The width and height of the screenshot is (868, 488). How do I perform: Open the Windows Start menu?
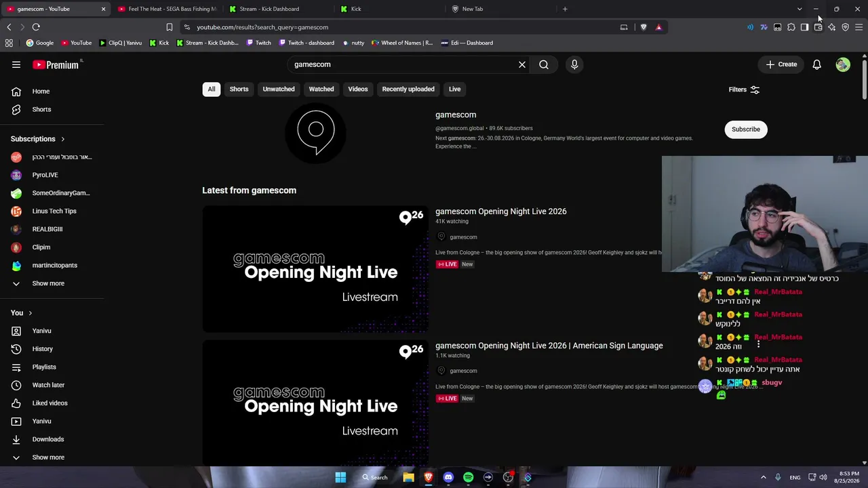(340, 477)
